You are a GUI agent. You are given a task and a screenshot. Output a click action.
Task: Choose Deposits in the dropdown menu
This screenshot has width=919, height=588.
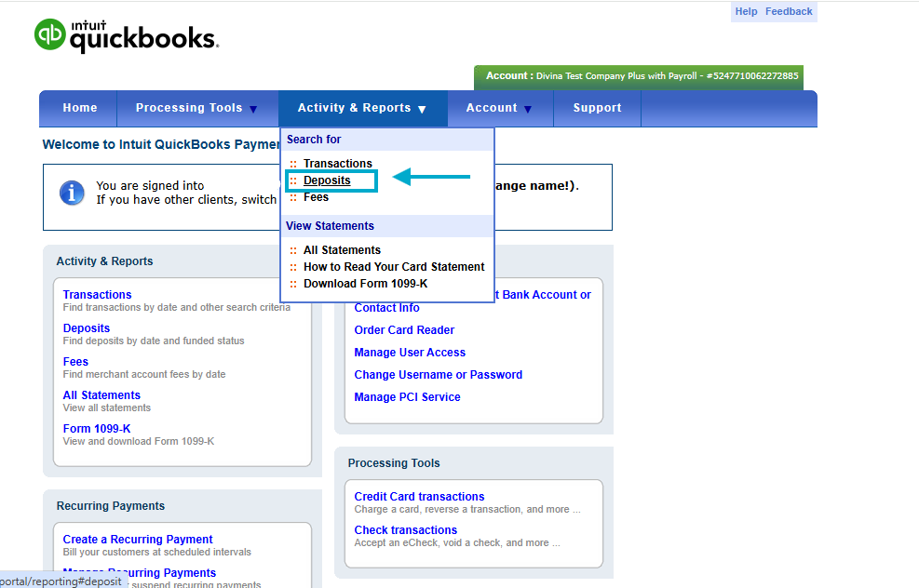point(327,180)
